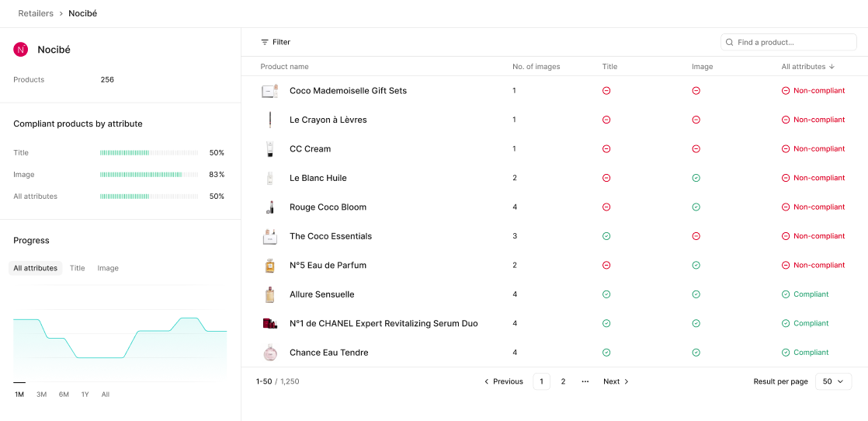Expand the pagination ellipsis for more pages
This screenshot has height=421, width=868.
[x=585, y=381]
